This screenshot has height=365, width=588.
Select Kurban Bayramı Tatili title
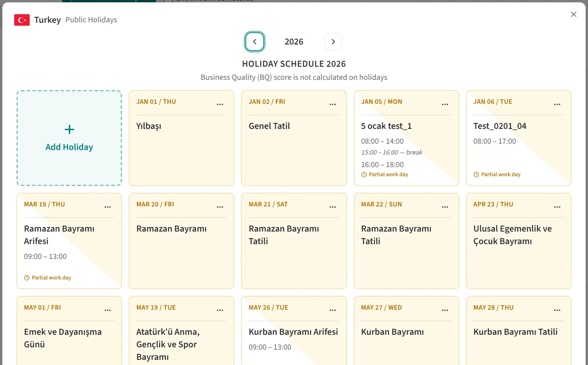(x=516, y=332)
